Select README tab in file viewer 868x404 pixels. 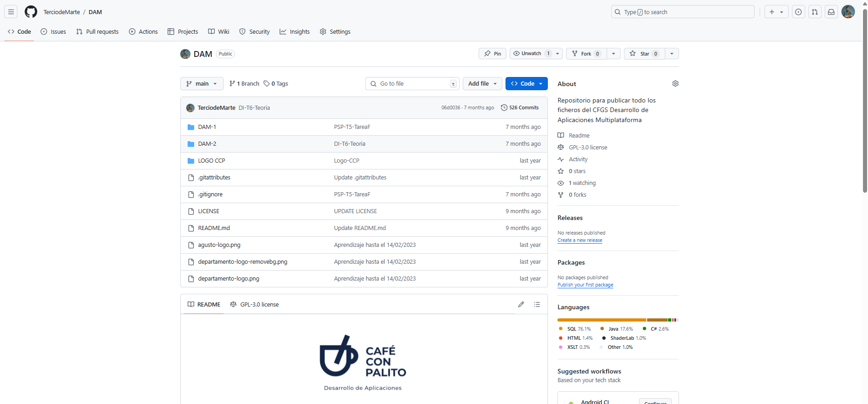coord(204,304)
